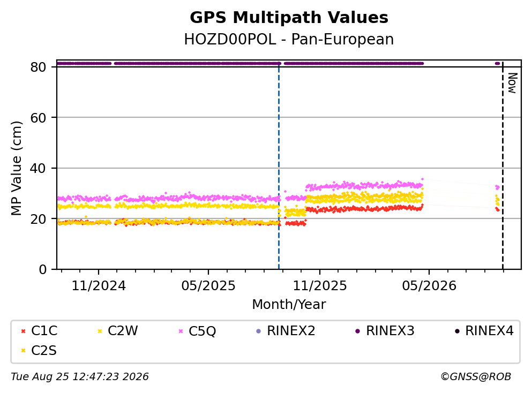Viewport: 532px width, 393px height.
Task: Click the C1C red legend marker
Action: pos(23,331)
